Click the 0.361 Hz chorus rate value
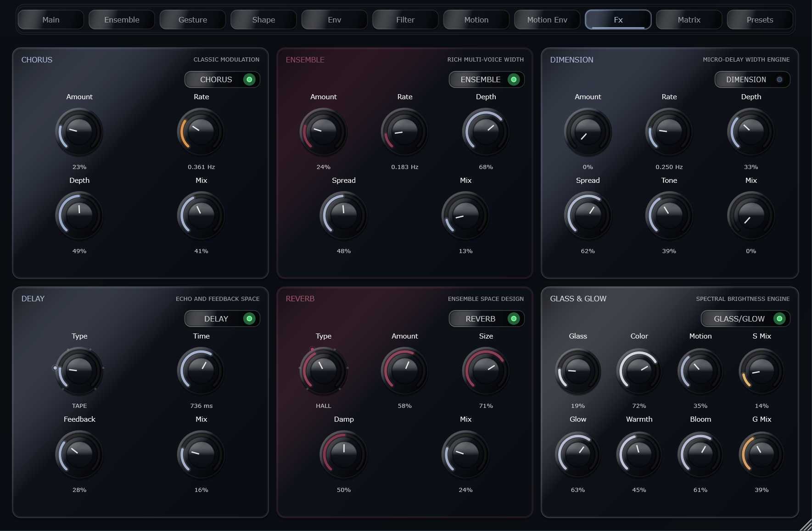Viewport: 812px width, 531px height. (x=201, y=167)
